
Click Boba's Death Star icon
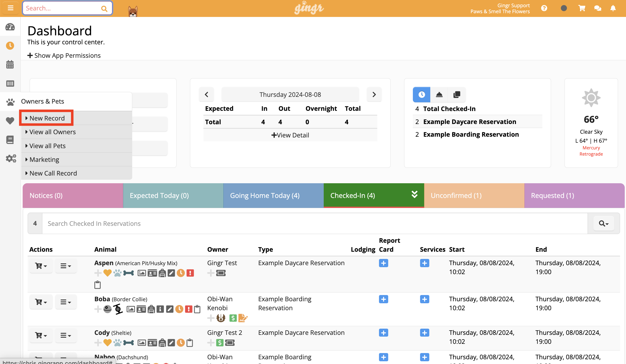pos(107,309)
